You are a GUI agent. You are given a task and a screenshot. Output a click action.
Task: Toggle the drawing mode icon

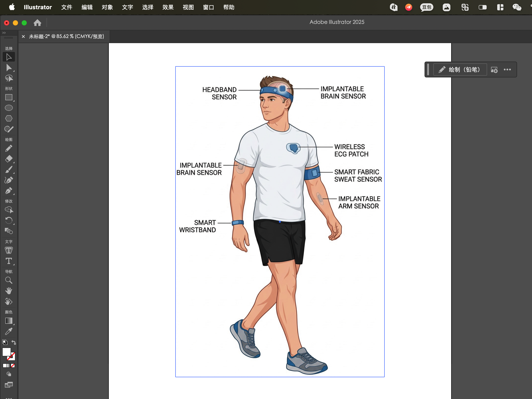point(9,374)
